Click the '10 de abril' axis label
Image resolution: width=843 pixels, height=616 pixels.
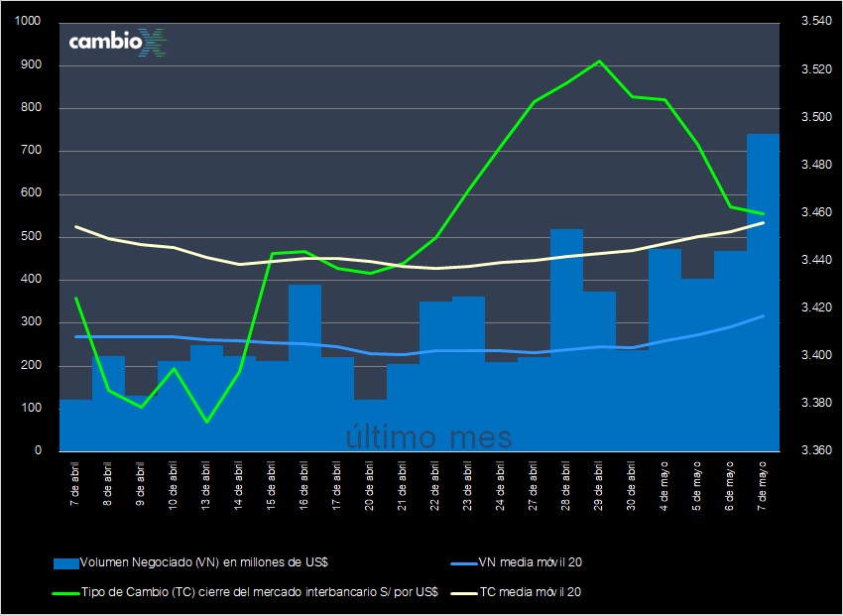174,485
